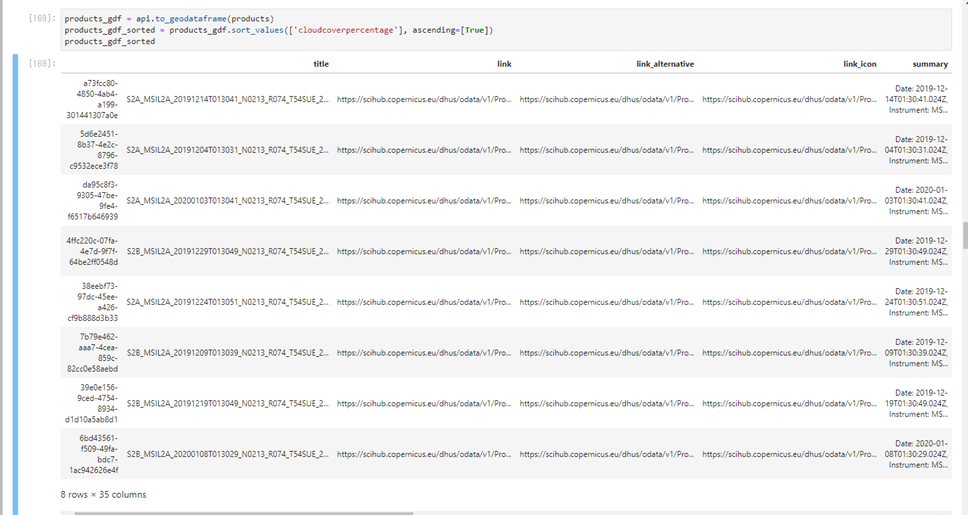The width and height of the screenshot is (968, 515).
Task: Click link_alternative cell in the 20200108T013029 row
Action: [x=607, y=453]
